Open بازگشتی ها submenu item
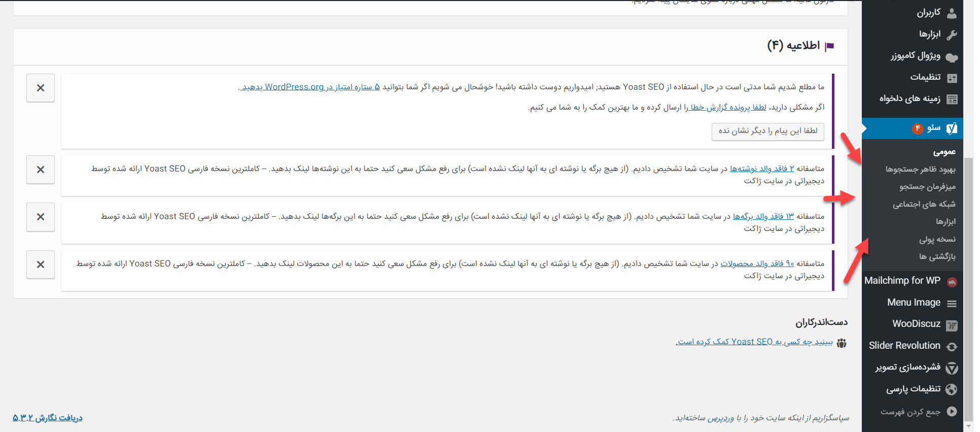Viewport: 980px width, 432px height. 937,256
